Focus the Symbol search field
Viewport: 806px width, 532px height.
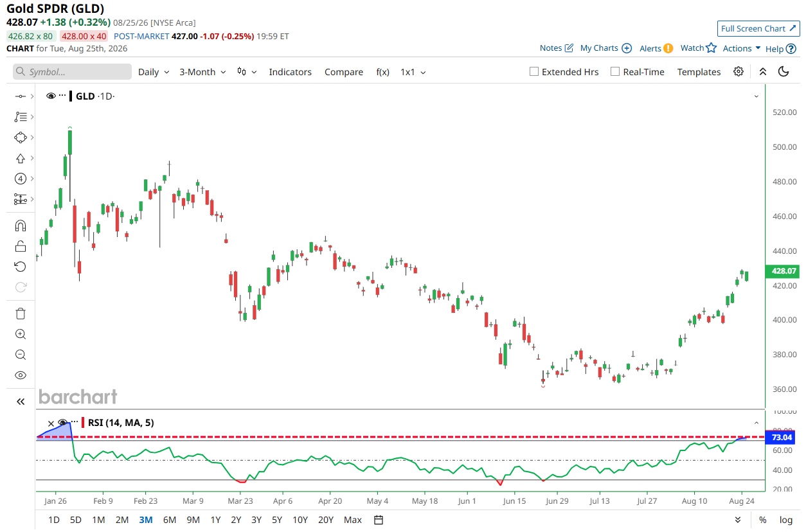point(72,71)
